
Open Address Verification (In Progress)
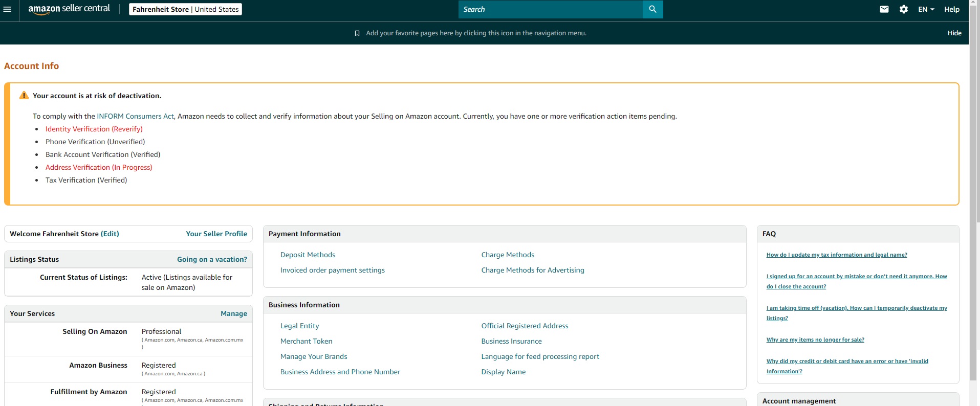(x=99, y=167)
